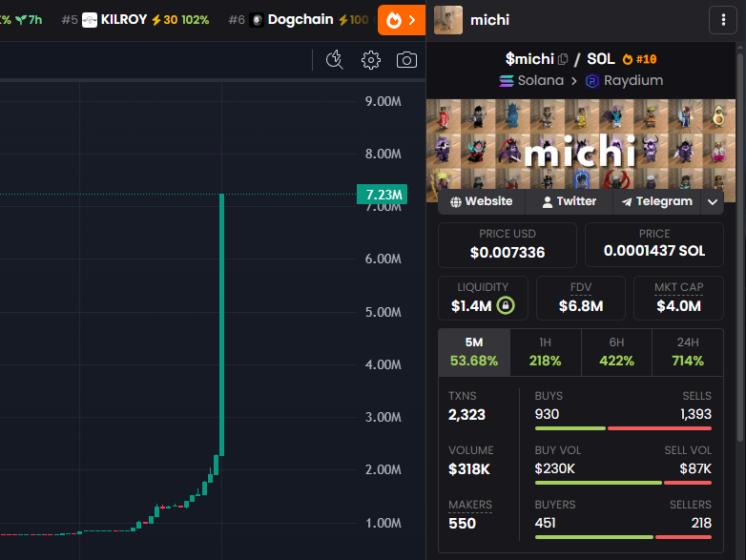
Task: Click the quick search lightning magnifier icon
Action: (335, 60)
